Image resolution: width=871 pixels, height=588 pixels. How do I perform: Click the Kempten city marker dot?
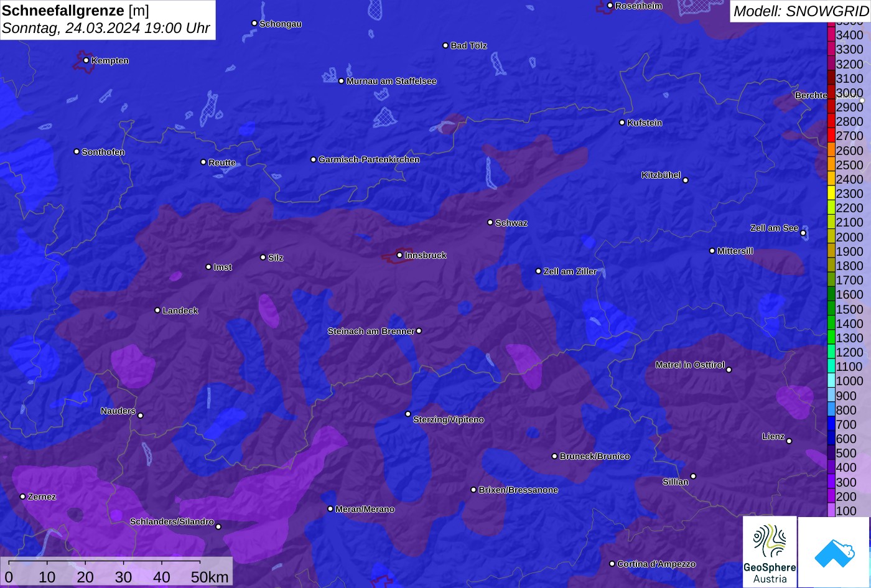(86, 60)
